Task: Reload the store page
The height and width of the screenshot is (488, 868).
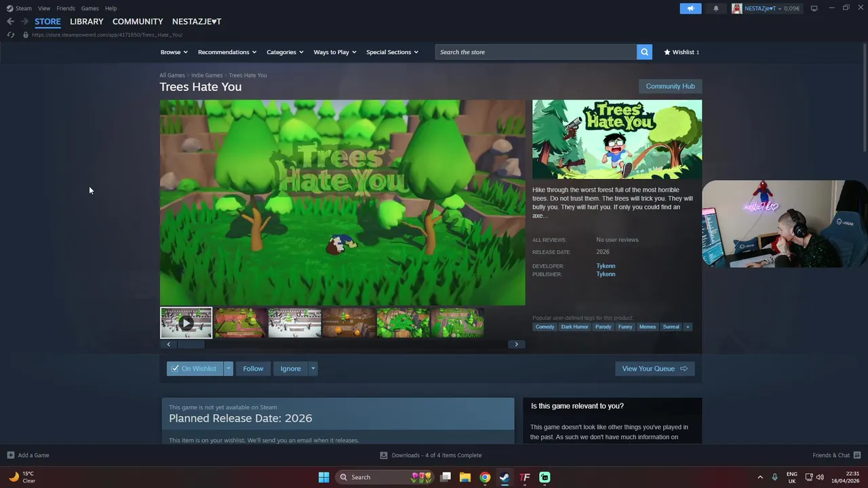Action: coord(10,35)
